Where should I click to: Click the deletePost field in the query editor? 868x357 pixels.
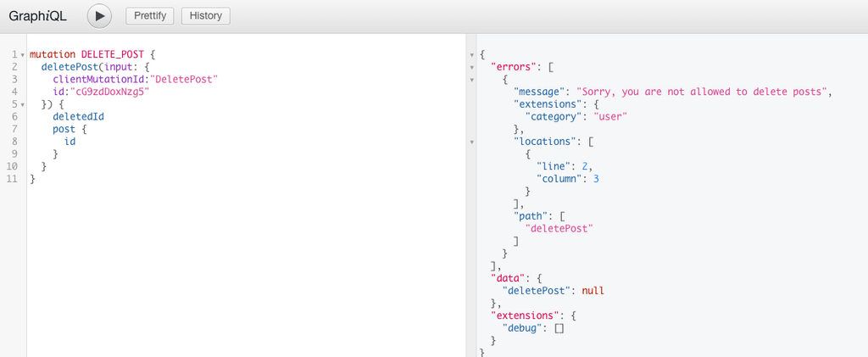70,67
